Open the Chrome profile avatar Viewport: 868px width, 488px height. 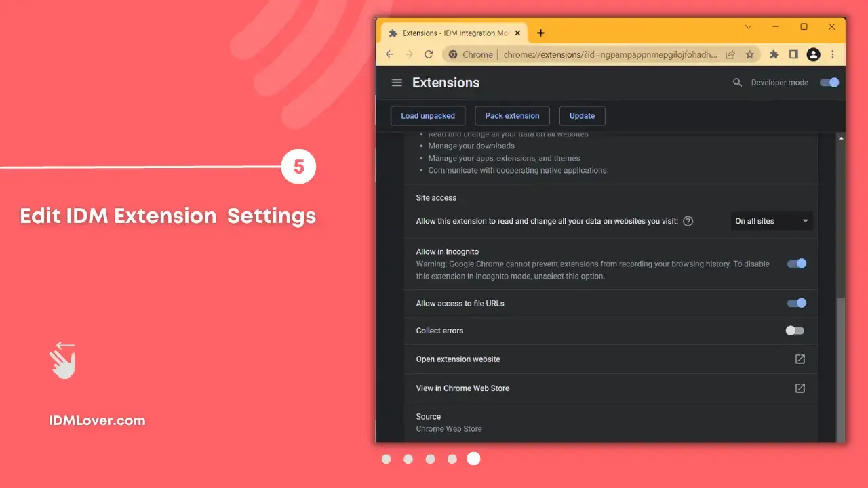coord(813,54)
